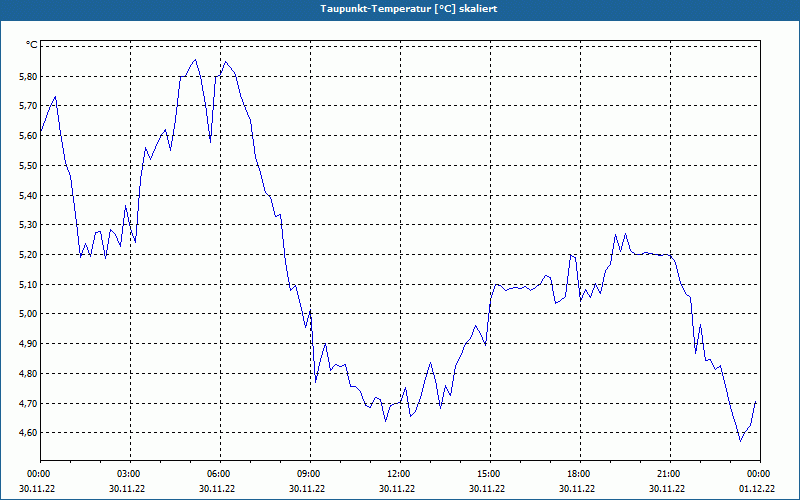Click the 5,50 y-axis label
800x500 pixels.
click(x=28, y=166)
